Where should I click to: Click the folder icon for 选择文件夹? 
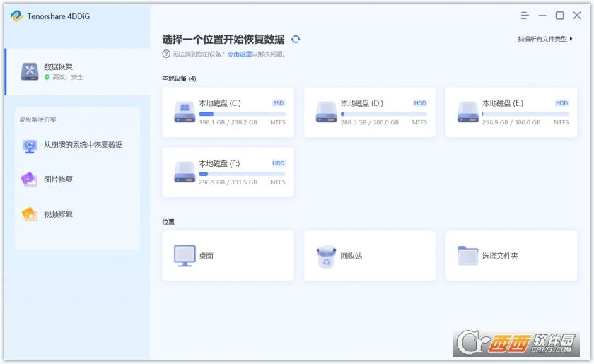pos(468,256)
